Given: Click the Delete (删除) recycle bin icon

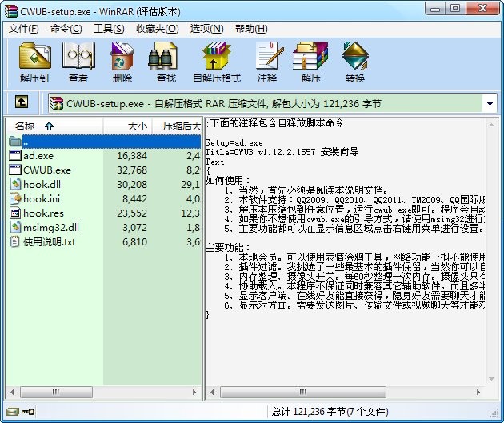Looking at the screenshot, I should (122, 56).
